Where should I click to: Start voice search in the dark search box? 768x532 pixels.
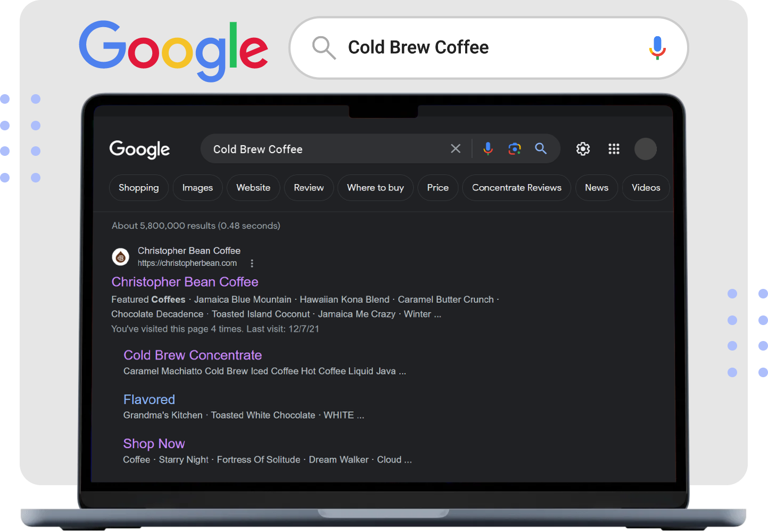[488, 149]
